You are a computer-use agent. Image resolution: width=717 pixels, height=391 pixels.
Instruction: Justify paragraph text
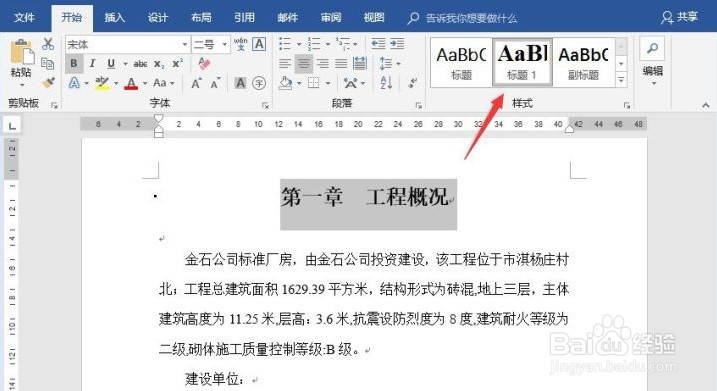pyautogui.click(x=341, y=64)
